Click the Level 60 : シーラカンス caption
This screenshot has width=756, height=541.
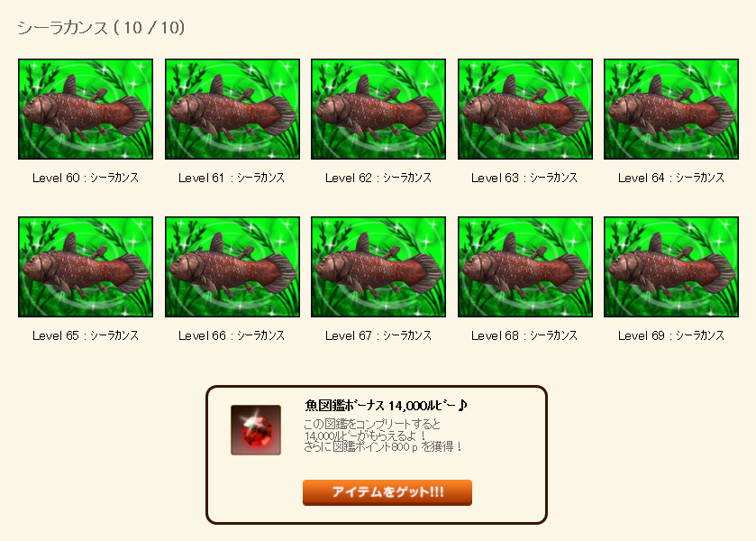[86, 179]
